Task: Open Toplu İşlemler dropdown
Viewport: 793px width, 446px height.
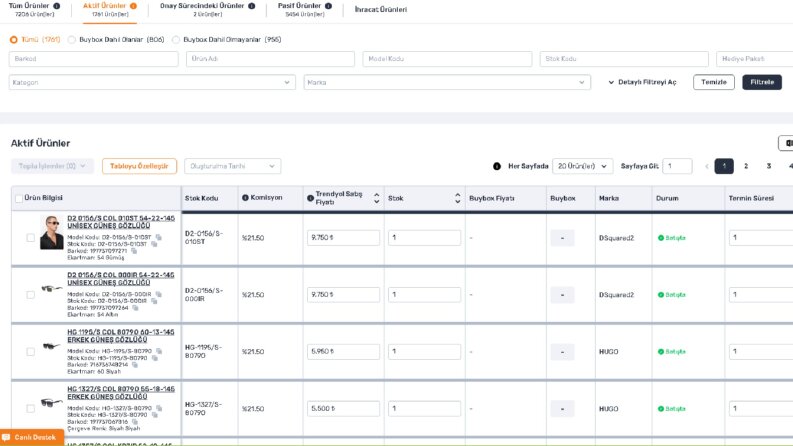Action: click(x=52, y=166)
